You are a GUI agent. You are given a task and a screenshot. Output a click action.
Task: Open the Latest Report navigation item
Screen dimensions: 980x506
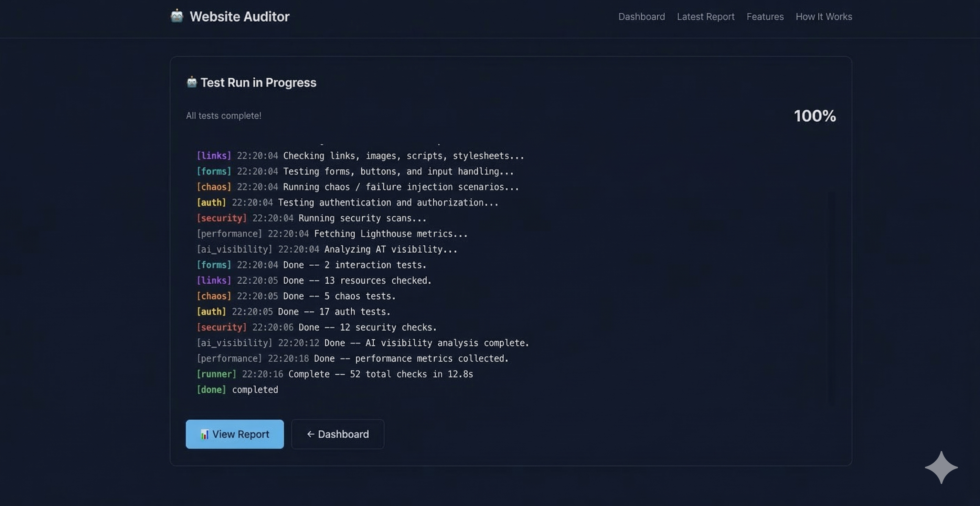pyautogui.click(x=705, y=16)
